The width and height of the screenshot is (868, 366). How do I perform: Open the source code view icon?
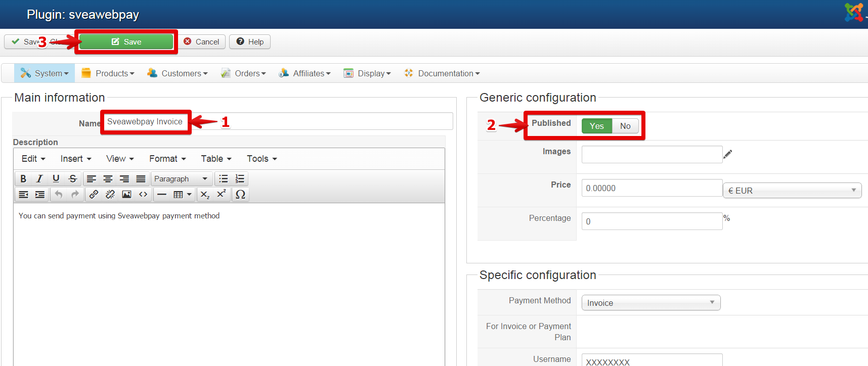pyautogui.click(x=143, y=195)
